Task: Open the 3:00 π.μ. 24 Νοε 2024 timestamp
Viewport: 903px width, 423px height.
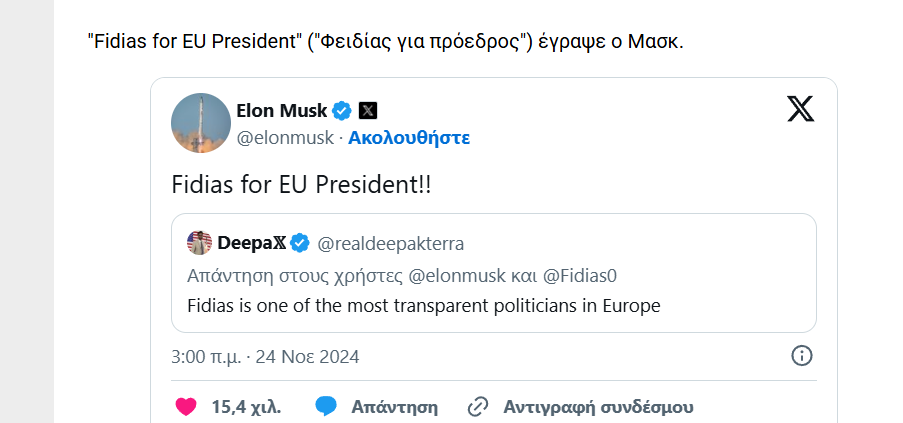Action: click(265, 356)
